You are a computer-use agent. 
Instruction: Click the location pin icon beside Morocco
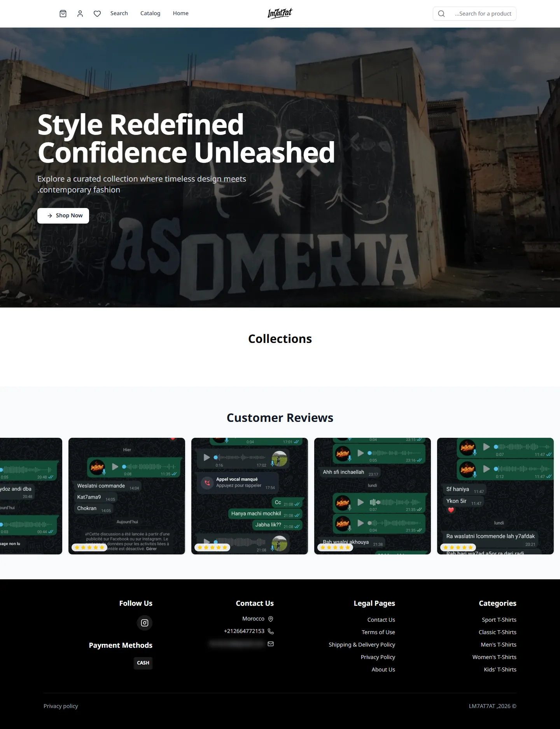(x=271, y=619)
